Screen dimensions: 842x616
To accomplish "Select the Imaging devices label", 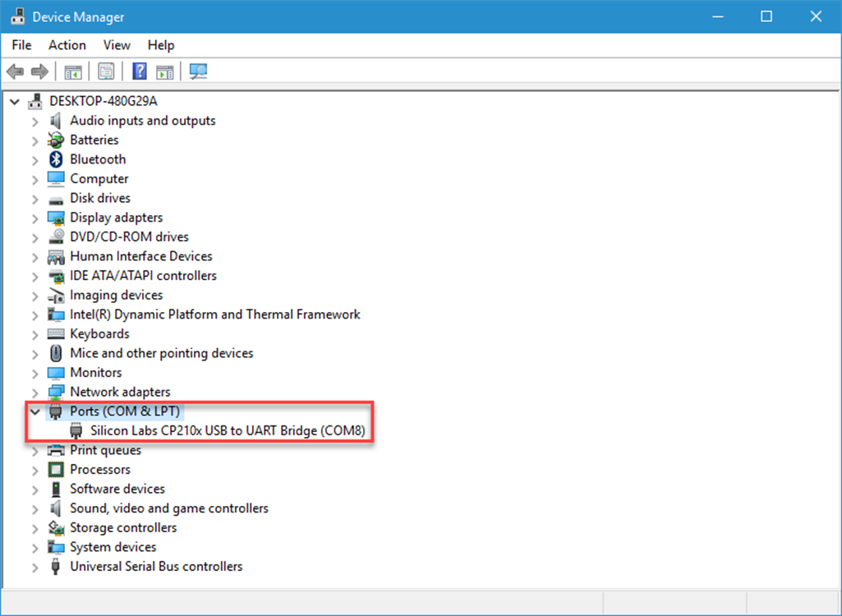I will coord(116,296).
